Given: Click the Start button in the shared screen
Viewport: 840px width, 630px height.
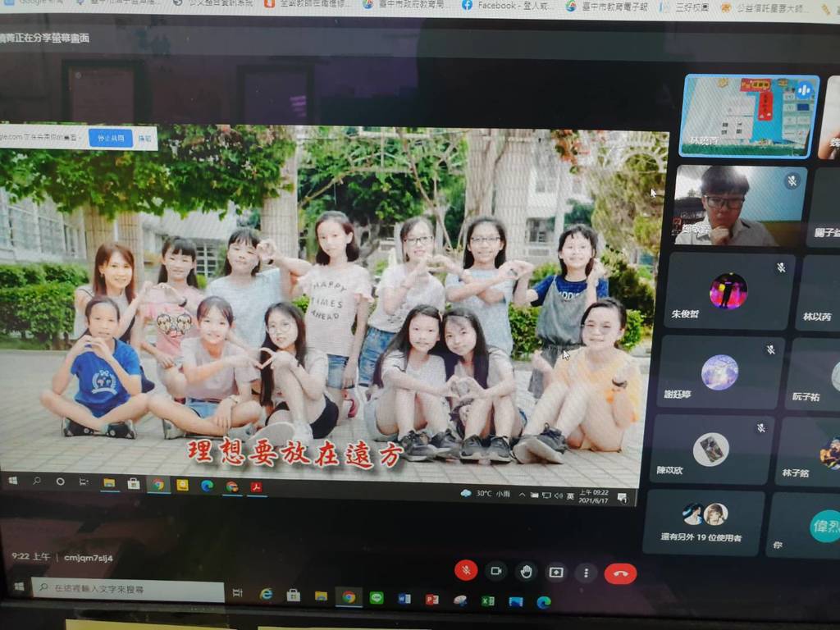Looking at the screenshot, I should click(13, 481).
